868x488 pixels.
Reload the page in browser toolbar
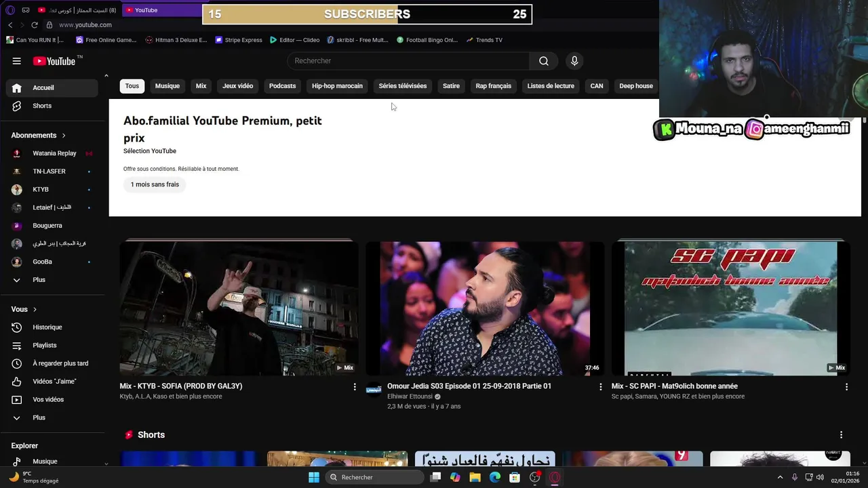(35, 25)
